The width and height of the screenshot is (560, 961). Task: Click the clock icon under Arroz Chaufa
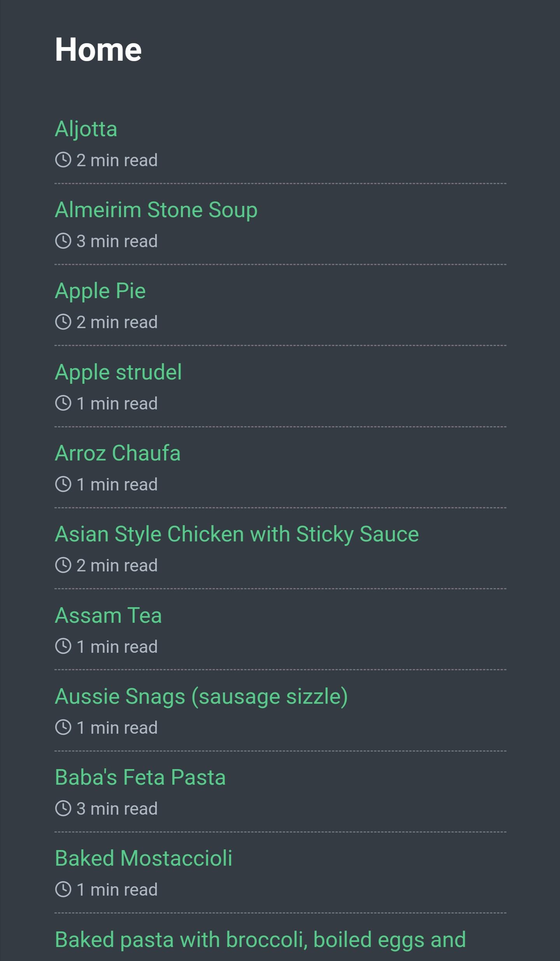(x=63, y=484)
